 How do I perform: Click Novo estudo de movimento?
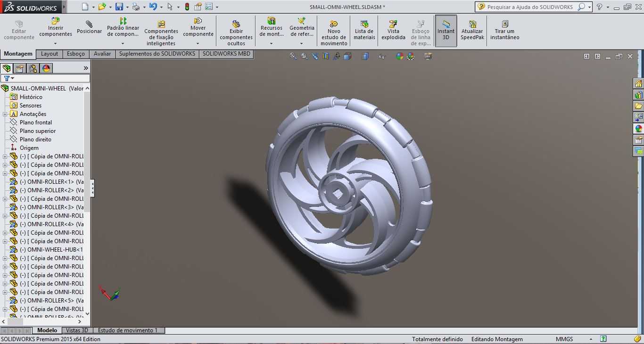click(334, 33)
